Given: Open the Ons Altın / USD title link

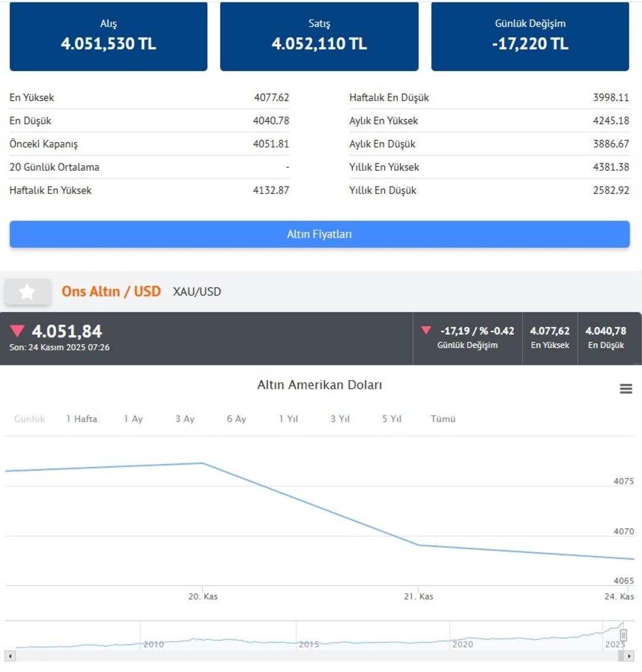Looking at the screenshot, I should pos(111,291).
